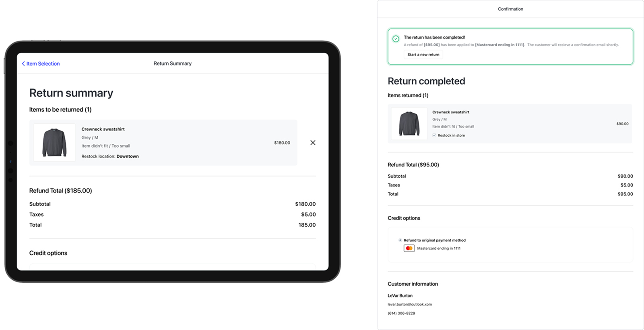Click the $180.00 item price

[282, 143]
